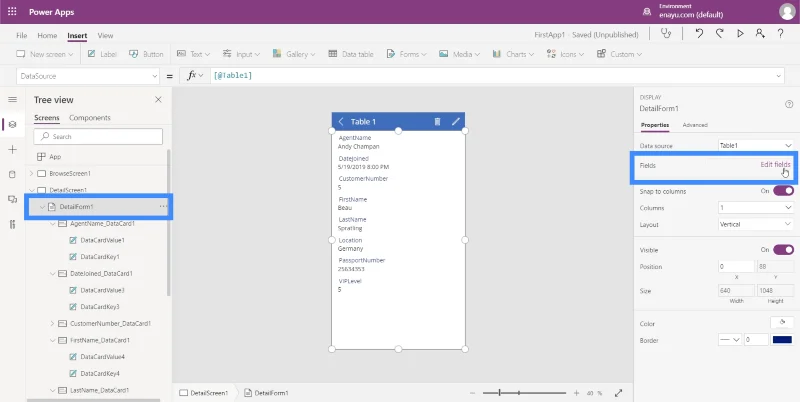Open the app launcher waffle icon

pos(12,12)
